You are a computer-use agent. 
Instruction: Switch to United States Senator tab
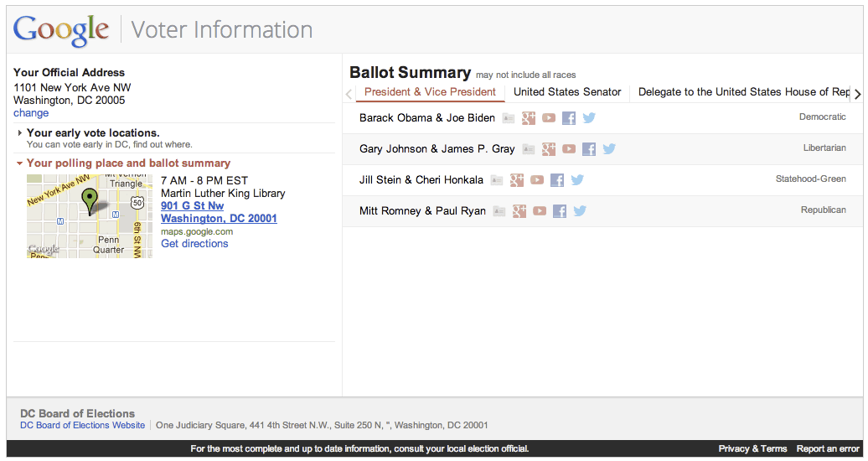(x=567, y=92)
